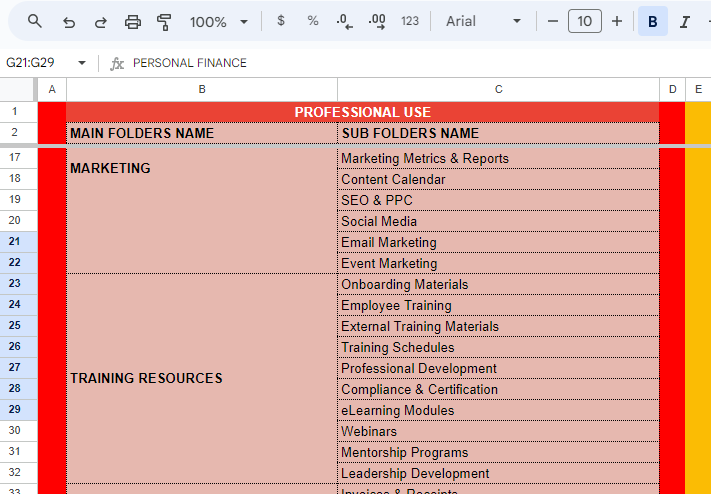The height and width of the screenshot is (494, 711).
Task: Increase font size with plus button
Action: tap(617, 21)
